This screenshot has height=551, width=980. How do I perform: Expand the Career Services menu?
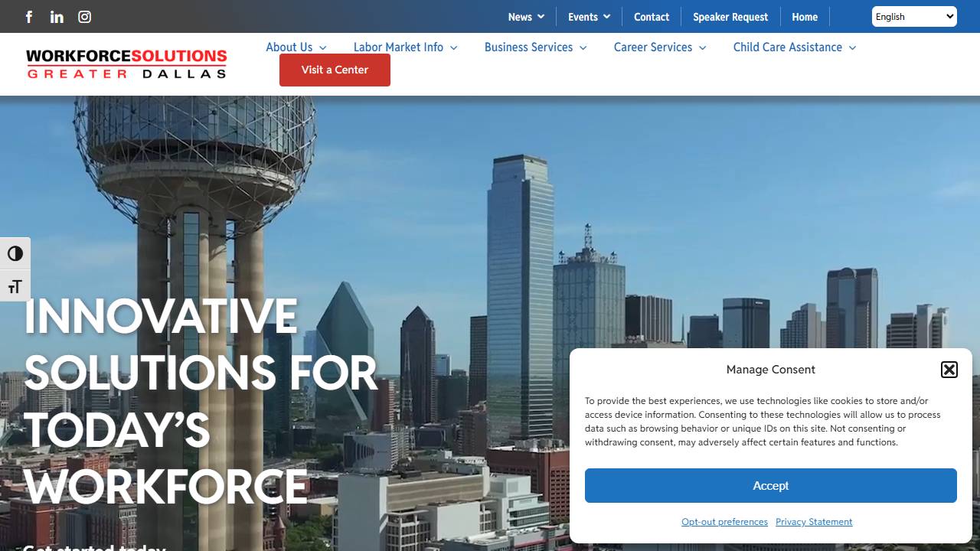[x=659, y=47]
